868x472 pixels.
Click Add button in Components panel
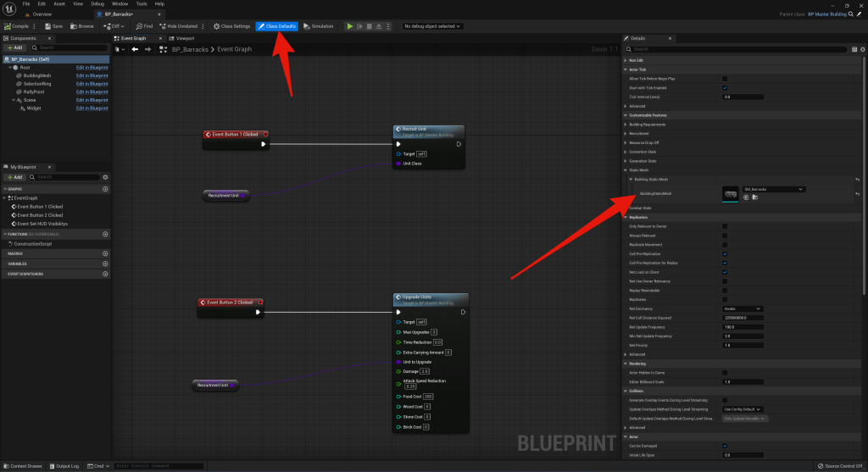[14, 48]
